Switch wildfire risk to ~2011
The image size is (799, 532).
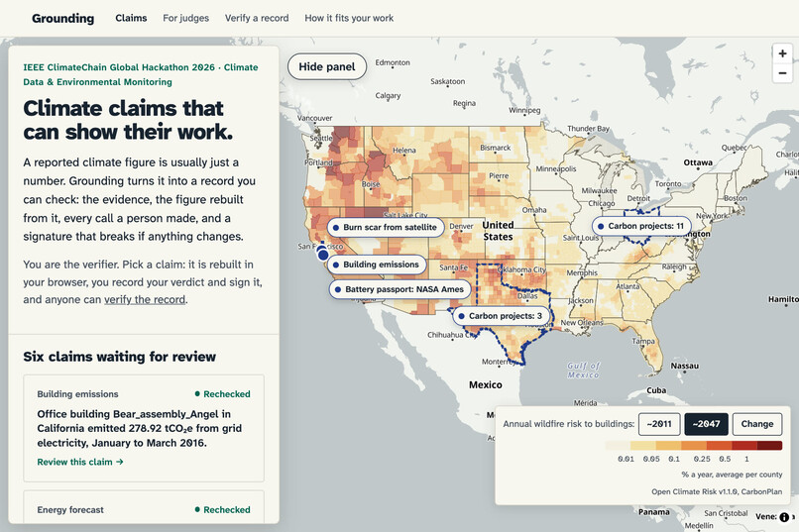(x=659, y=424)
